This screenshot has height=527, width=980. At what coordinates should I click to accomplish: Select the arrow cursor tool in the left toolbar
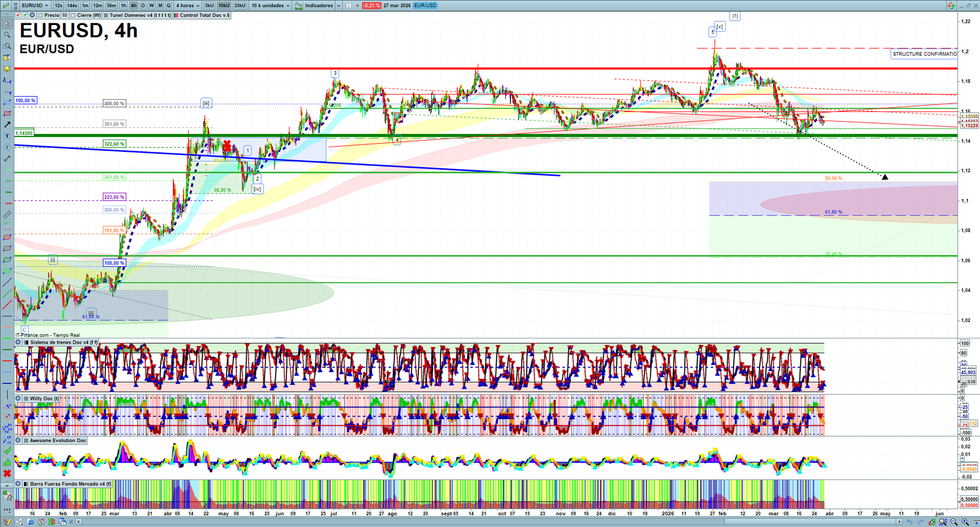tap(7, 24)
